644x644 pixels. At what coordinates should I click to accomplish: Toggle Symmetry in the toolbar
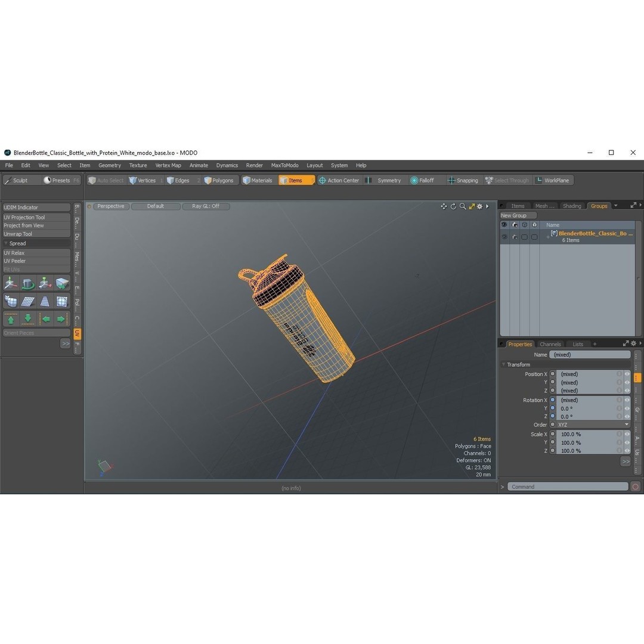(x=385, y=180)
